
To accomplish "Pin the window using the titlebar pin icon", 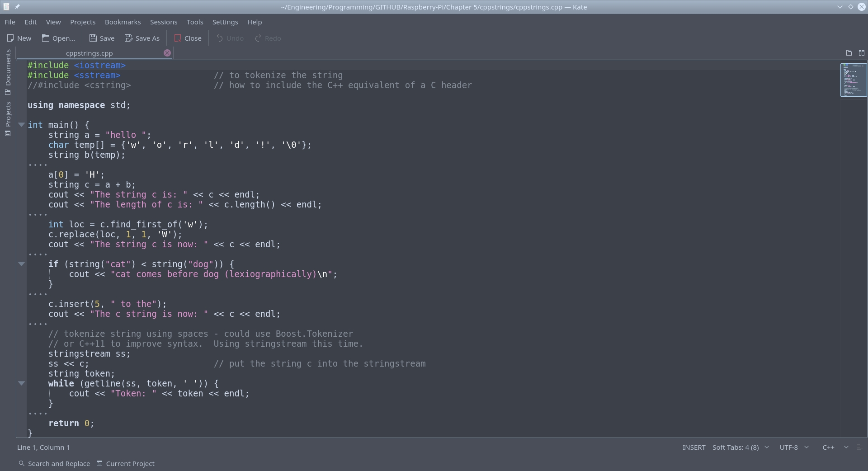I will 17,7.
